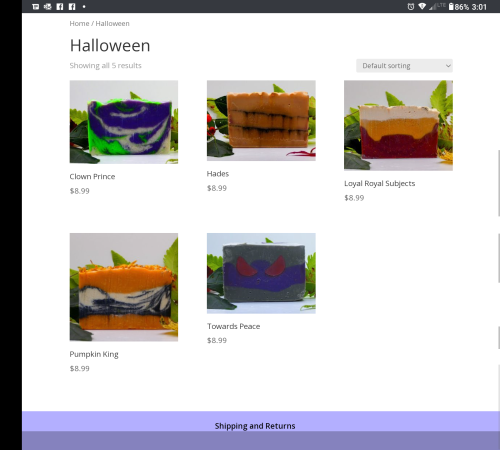The width and height of the screenshot is (500, 450).
Task: Click the $8.99 price under Pumpkin King
Action: [x=80, y=368]
